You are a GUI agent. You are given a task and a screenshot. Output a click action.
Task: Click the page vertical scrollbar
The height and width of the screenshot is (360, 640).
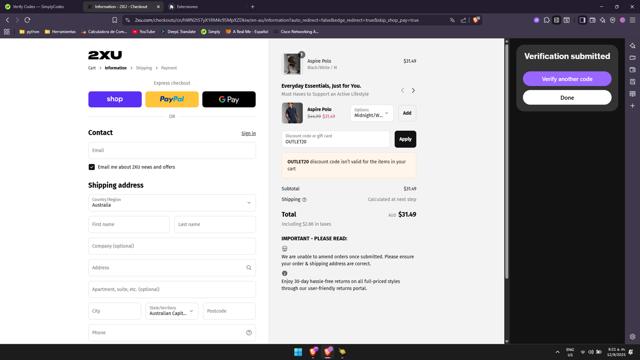[x=507, y=161]
